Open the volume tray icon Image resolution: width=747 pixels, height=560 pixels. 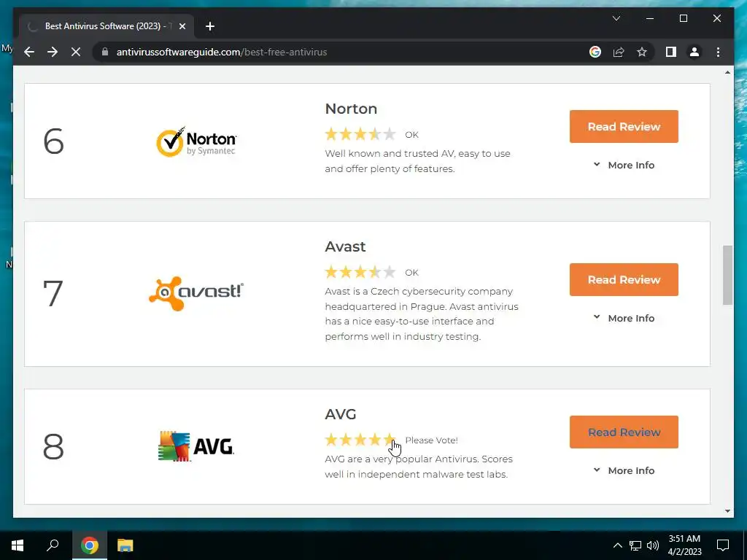pyautogui.click(x=653, y=545)
